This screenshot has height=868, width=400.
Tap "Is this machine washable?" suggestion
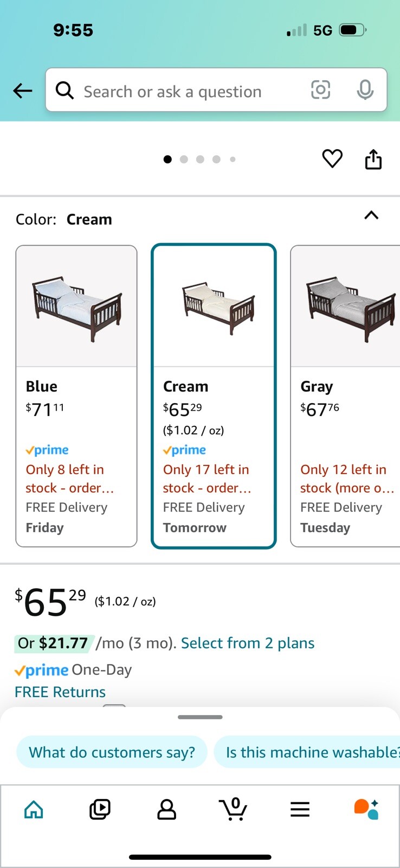point(310,752)
